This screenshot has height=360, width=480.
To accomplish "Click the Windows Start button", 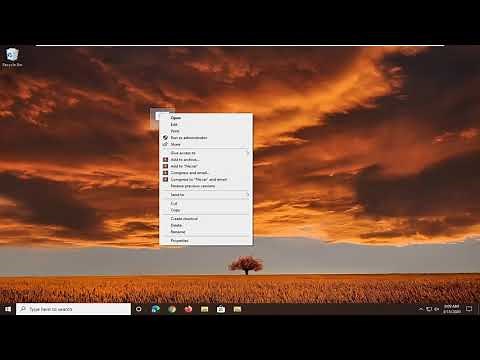I will 8,309.
